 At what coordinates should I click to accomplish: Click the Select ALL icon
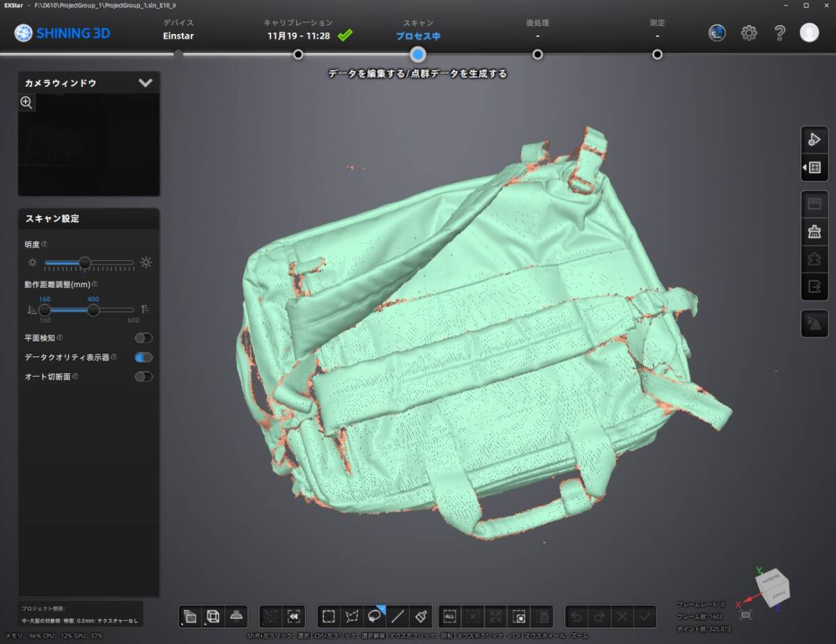coord(450,616)
